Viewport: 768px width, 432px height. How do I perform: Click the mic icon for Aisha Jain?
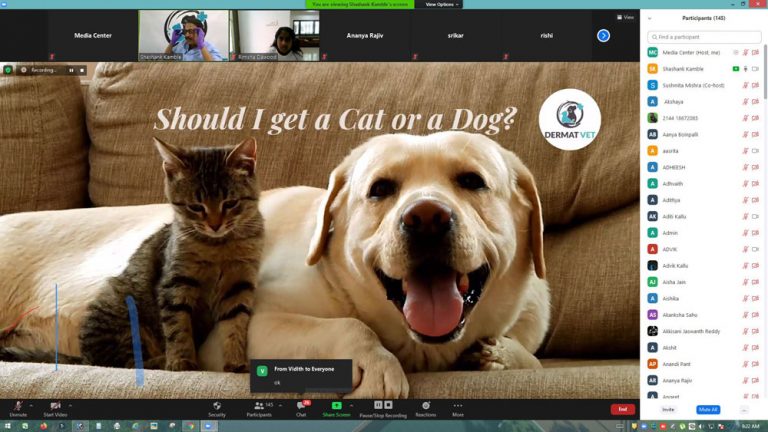[x=745, y=282]
